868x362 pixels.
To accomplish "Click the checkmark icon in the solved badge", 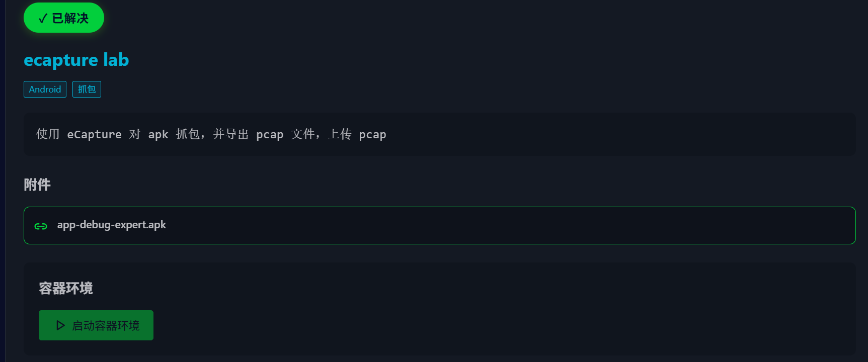I will tap(43, 19).
